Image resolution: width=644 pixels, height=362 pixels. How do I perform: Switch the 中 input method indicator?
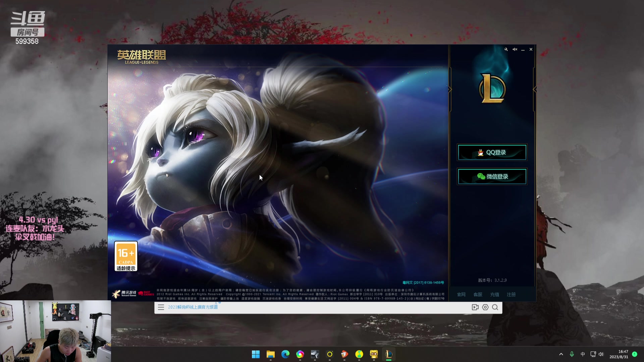(x=583, y=354)
